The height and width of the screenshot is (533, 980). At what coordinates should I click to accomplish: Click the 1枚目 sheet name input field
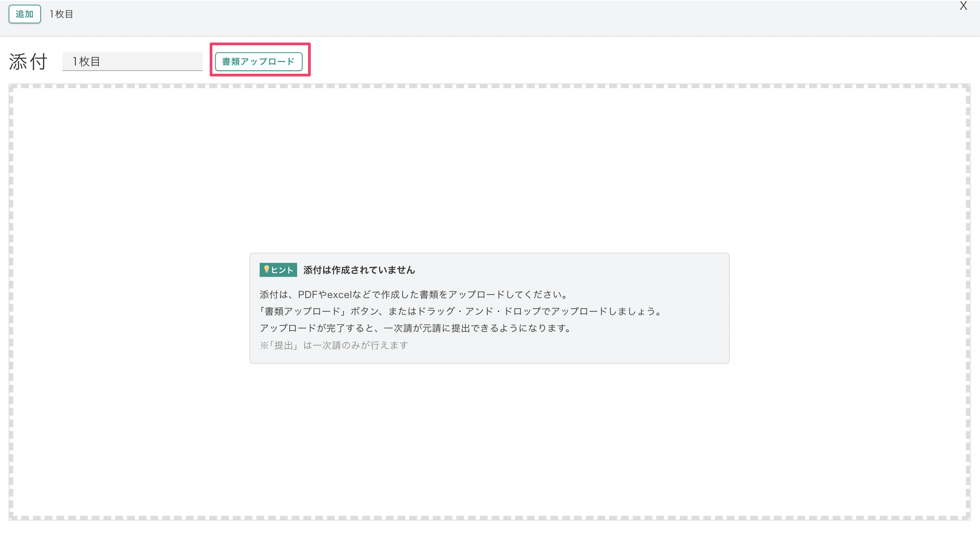[x=132, y=62]
